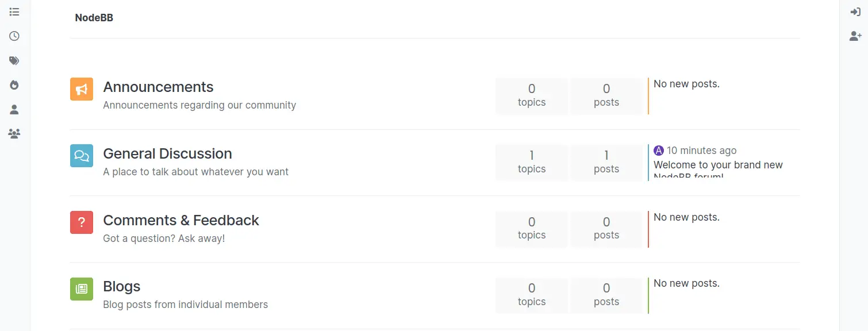Open the Announcements category

point(158,87)
